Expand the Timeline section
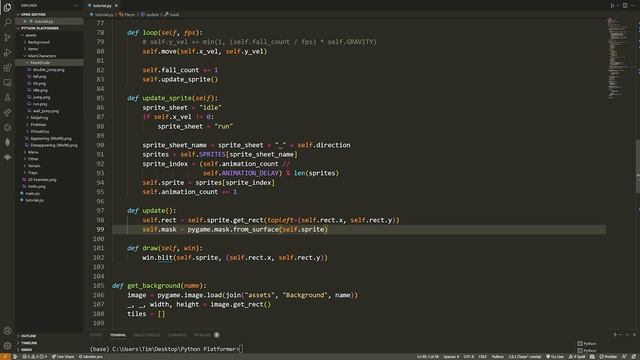This screenshot has height=360, width=640. point(49,343)
